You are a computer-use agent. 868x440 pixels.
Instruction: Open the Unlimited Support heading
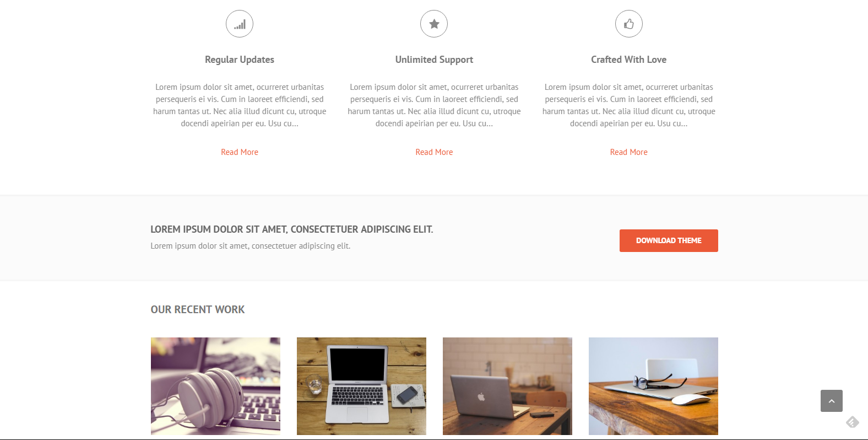tap(434, 60)
